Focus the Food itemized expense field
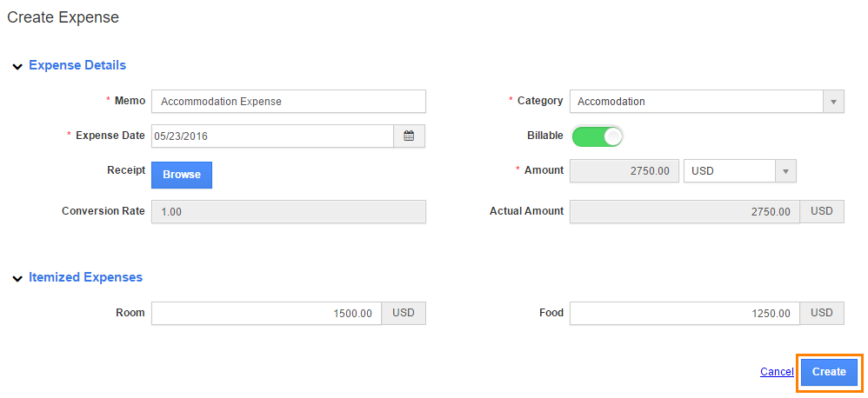 (684, 314)
